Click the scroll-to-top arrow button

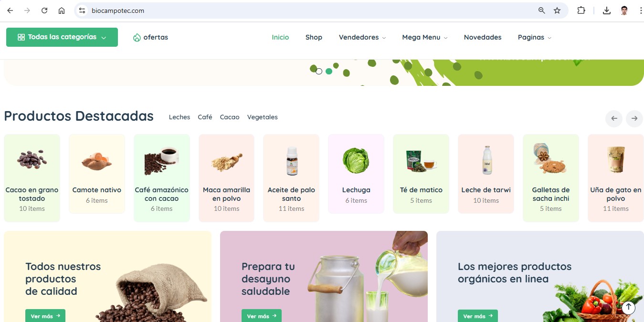click(x=628, y=308)
